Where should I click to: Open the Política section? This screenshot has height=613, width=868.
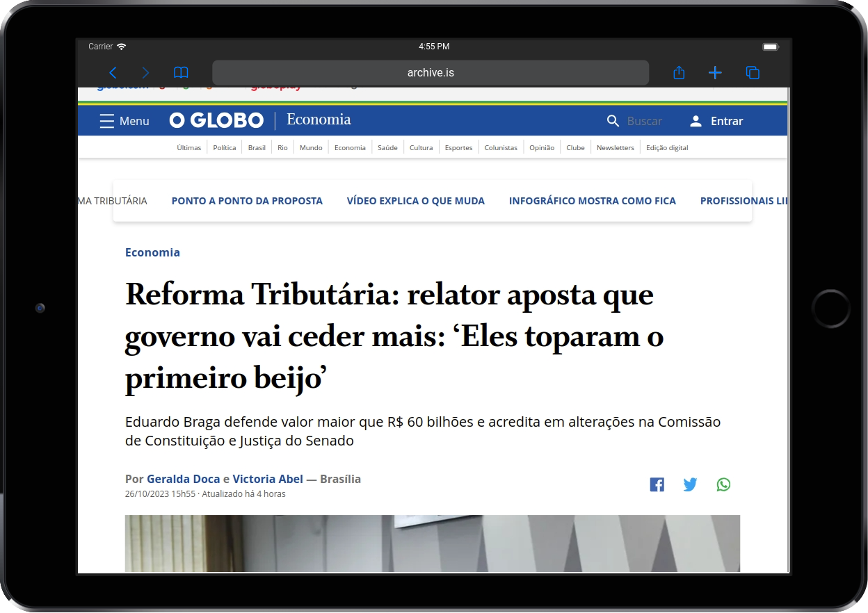(x=224, y=147)
